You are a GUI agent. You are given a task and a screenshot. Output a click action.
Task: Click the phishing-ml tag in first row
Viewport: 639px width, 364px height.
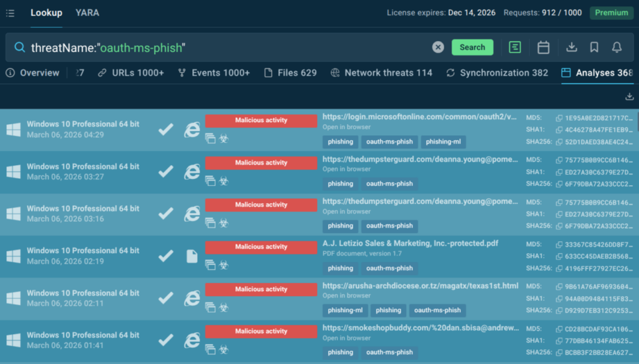click(x=443, y=141)
